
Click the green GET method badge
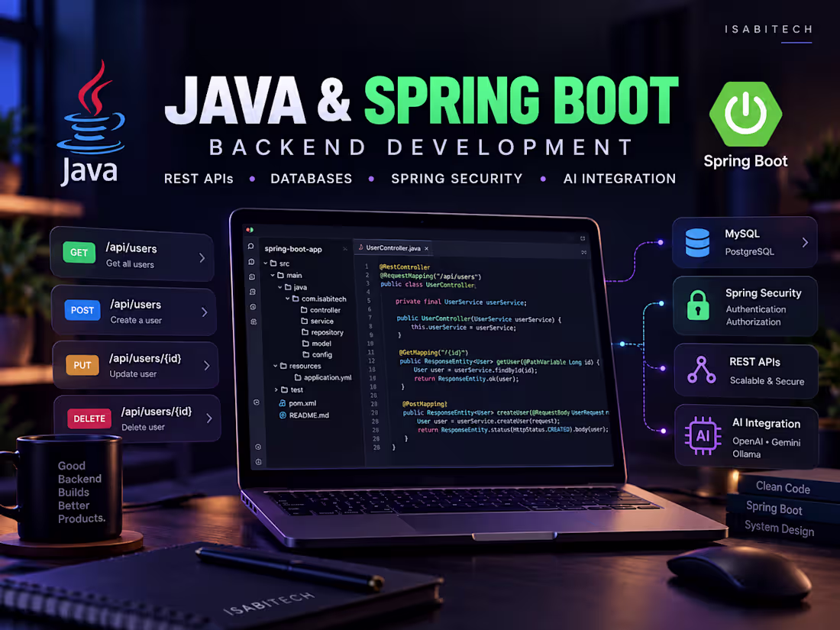(x=79, y=252)
